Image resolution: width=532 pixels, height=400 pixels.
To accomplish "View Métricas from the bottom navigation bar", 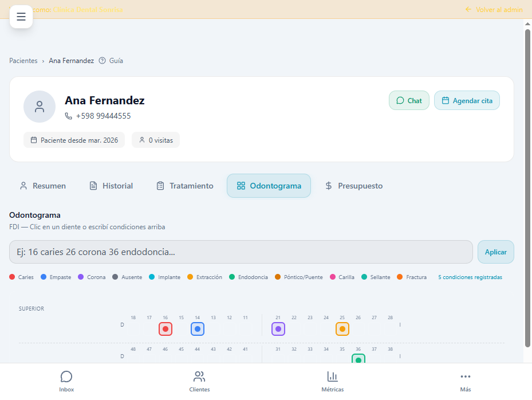I will click(x=333, y=381).
